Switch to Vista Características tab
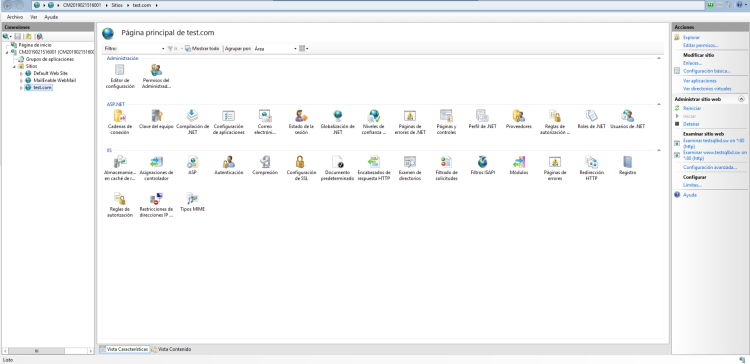Screen dimensions: 750x364 pyautogui.click(x=124, y=349)
